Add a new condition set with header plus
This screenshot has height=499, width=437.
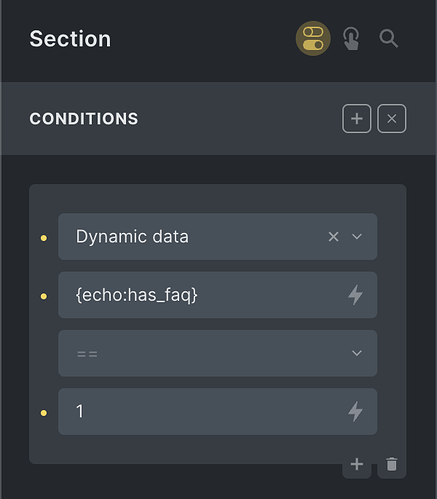tap(357, 119)
